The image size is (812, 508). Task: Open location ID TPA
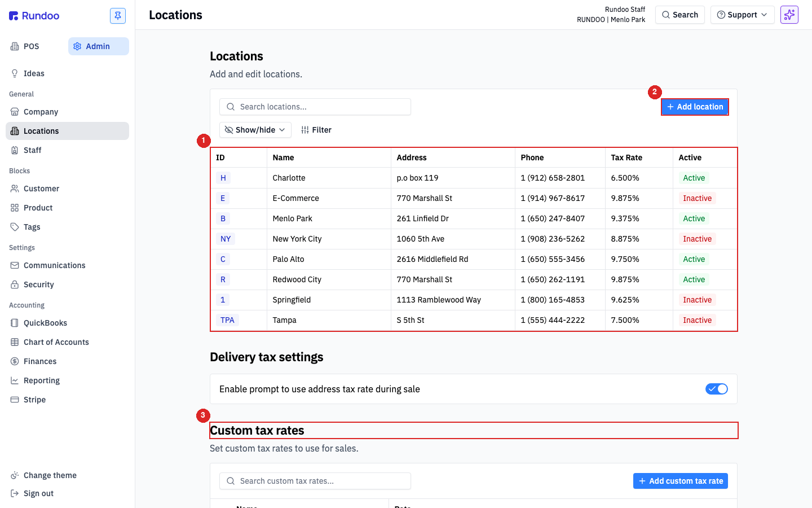[x=227, y=320]
